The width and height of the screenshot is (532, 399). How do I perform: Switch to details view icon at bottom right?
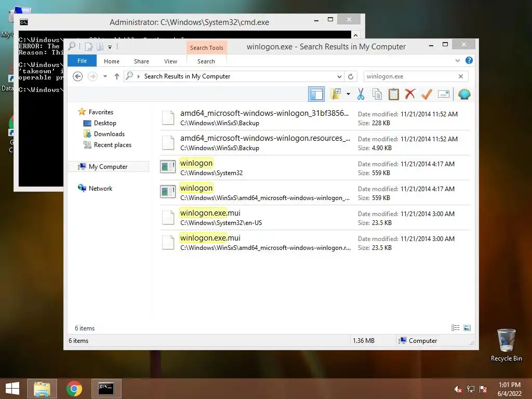pyautogui.click(x=455, y=327)
